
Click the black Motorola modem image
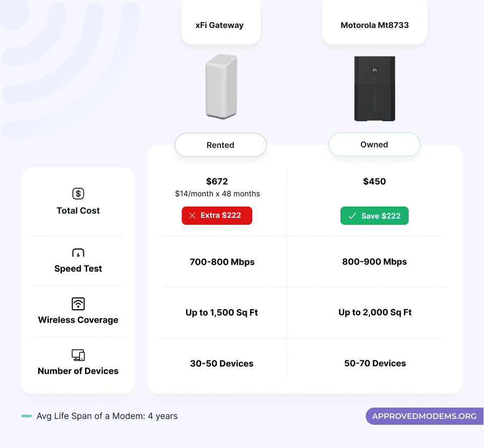tap(374, 89)
